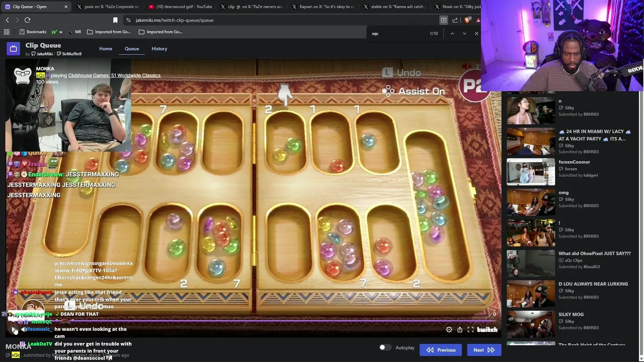The width and height of the screenshot is (644, 362).
Task: Toggle the picture-in-picture toolbar icon
Action: click(x=444, y=20)
